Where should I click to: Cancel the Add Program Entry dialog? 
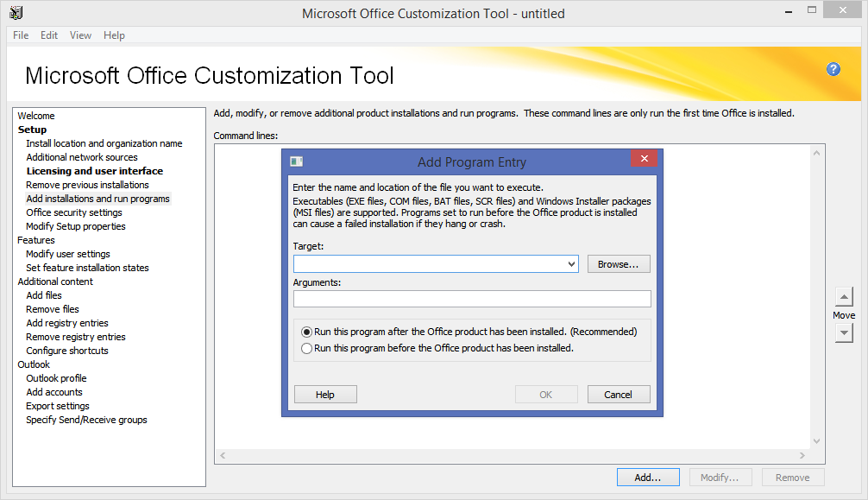pos(619,394)
